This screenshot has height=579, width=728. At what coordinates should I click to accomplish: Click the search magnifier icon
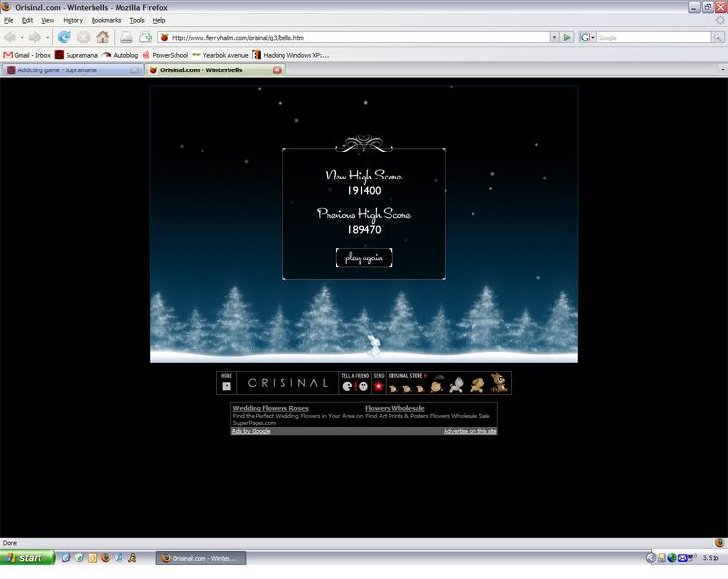[717, 38]
